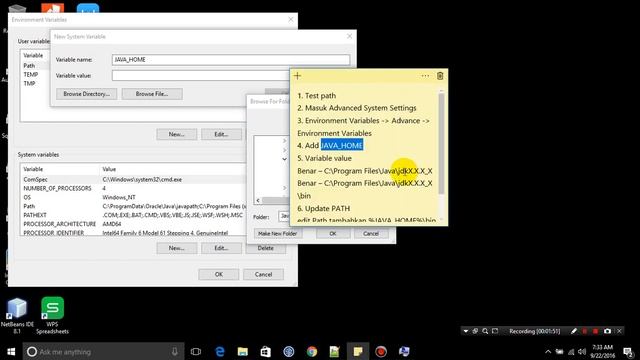Launch Google Chrome from taskbar

312,351
